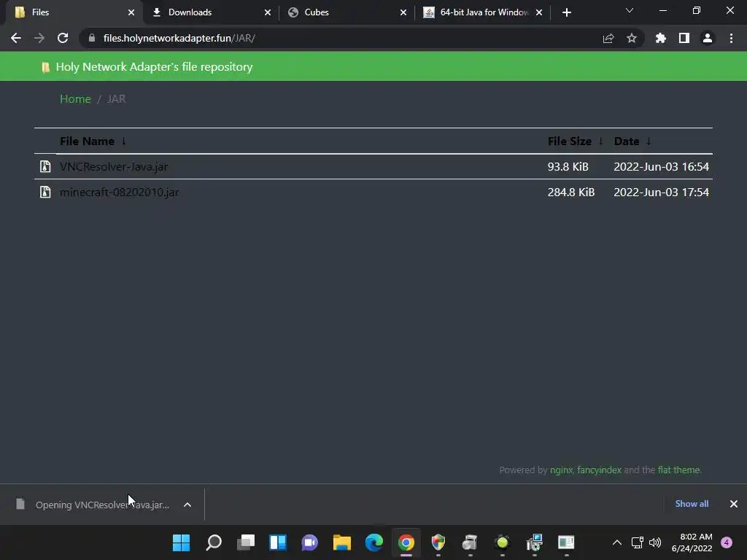
Task: Click the minecraft-08202010.jar archive icon
Action: tap(45, 192)
